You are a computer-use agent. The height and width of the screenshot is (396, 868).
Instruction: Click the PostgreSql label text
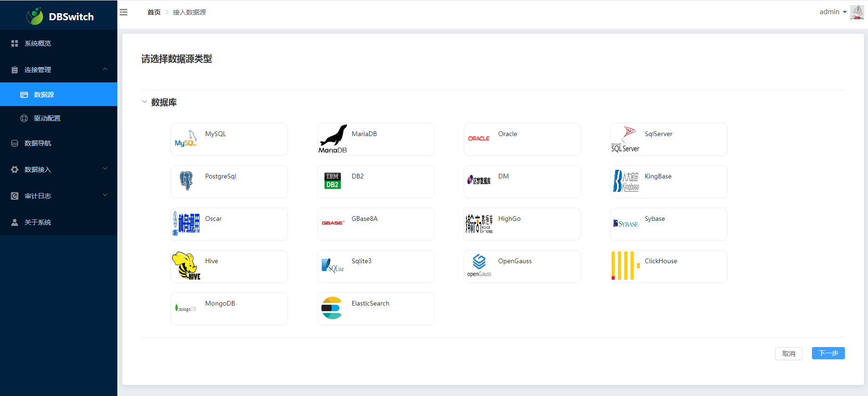pyautogui.click(x=221, y=177)
